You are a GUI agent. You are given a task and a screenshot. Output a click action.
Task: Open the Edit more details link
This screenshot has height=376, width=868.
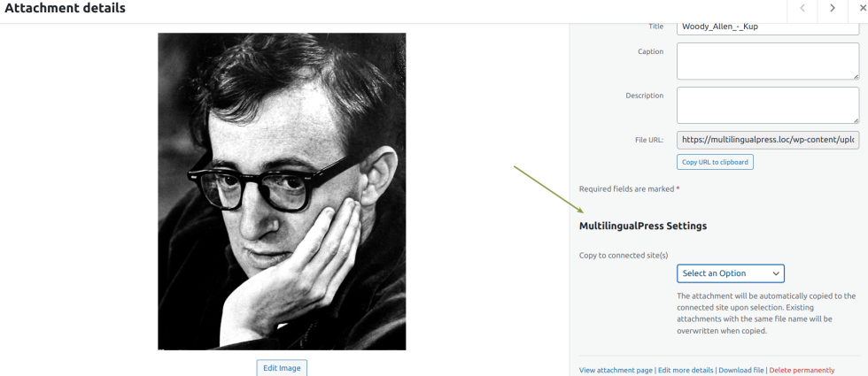(x=686, y=371)
